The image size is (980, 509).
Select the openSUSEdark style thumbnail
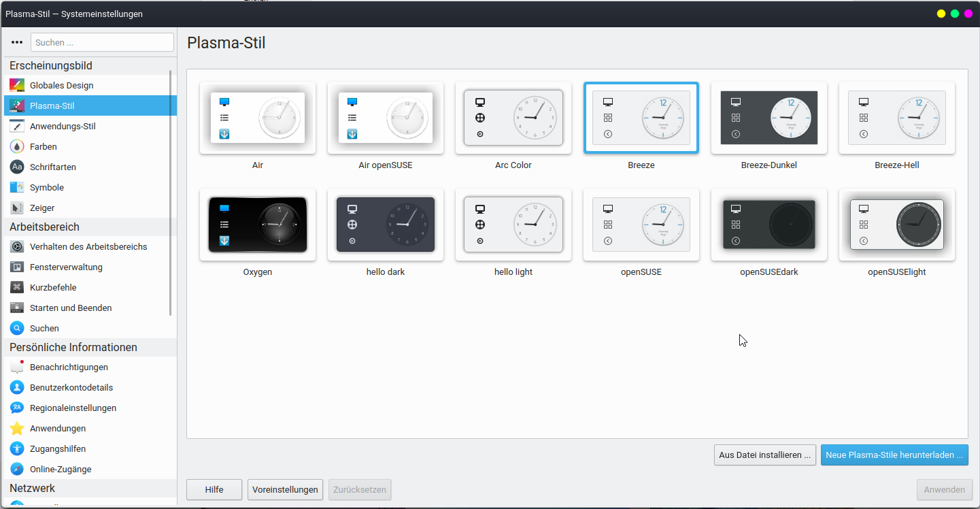[769, 225]
